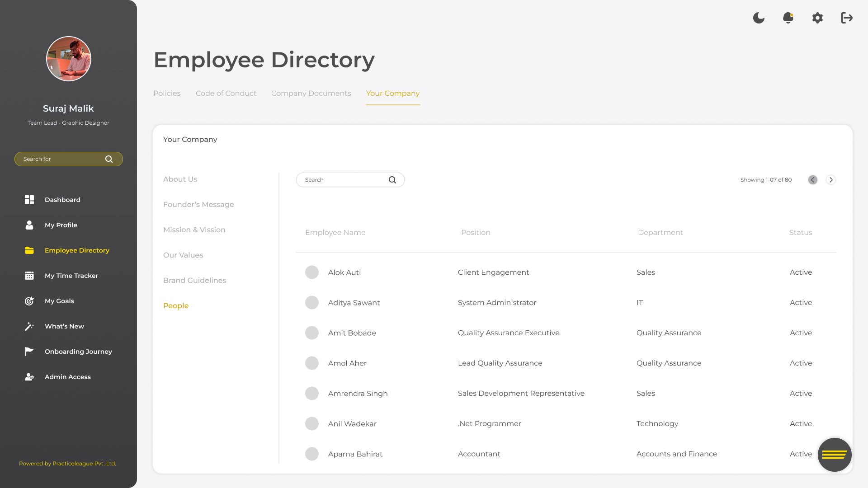Open settings gear icon
Screen dimensions: 868x488
817,18
